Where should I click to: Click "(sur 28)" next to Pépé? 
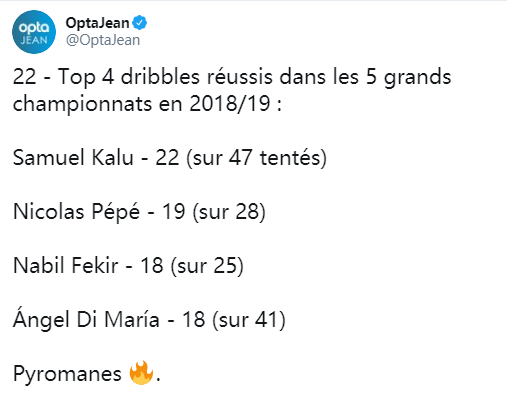click(229, 212)
